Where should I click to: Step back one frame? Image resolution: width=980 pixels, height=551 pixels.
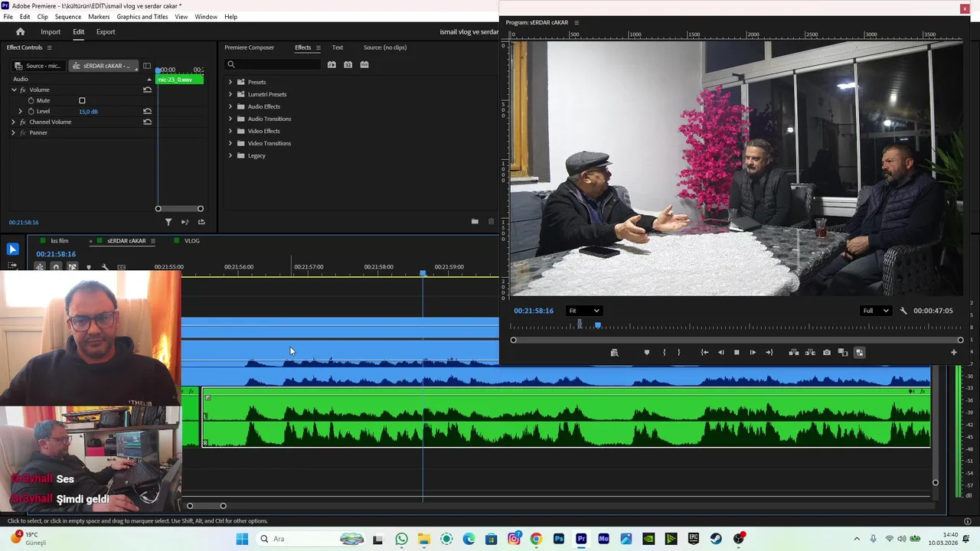pos(720,352)
